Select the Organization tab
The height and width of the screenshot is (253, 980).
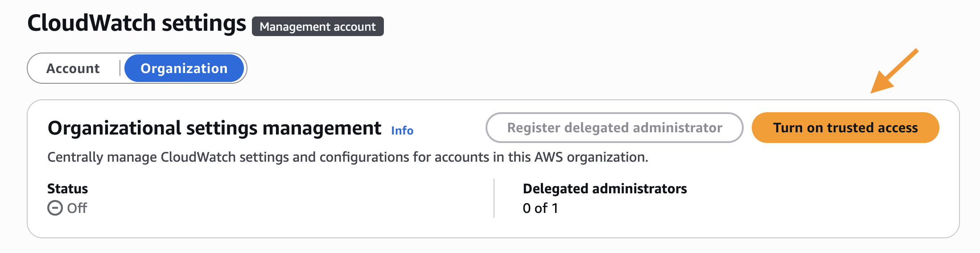[184, 69]
